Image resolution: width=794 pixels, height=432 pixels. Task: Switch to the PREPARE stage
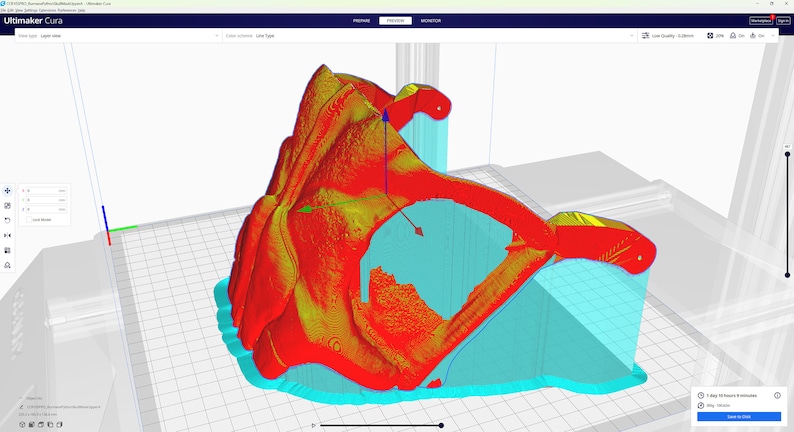point(362,21)
